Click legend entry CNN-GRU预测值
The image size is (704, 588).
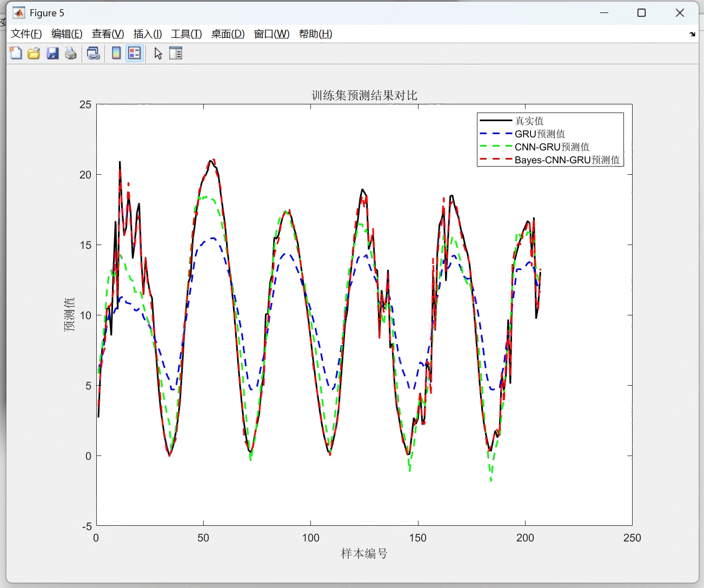552,147
